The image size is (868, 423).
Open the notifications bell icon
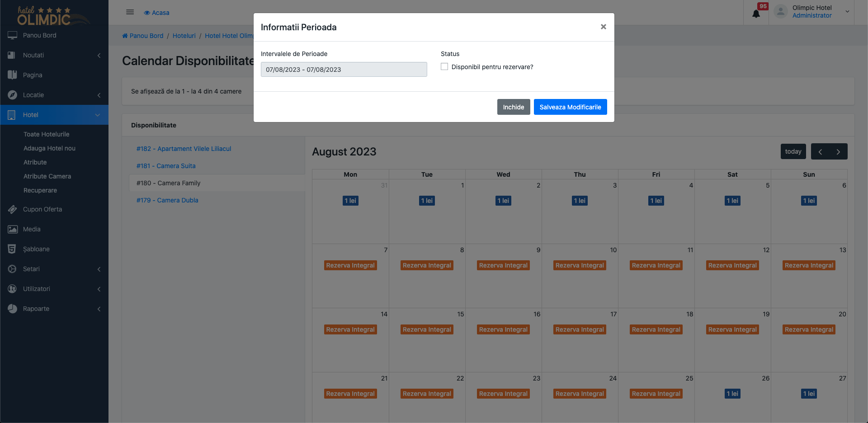(x=756, y=14)
